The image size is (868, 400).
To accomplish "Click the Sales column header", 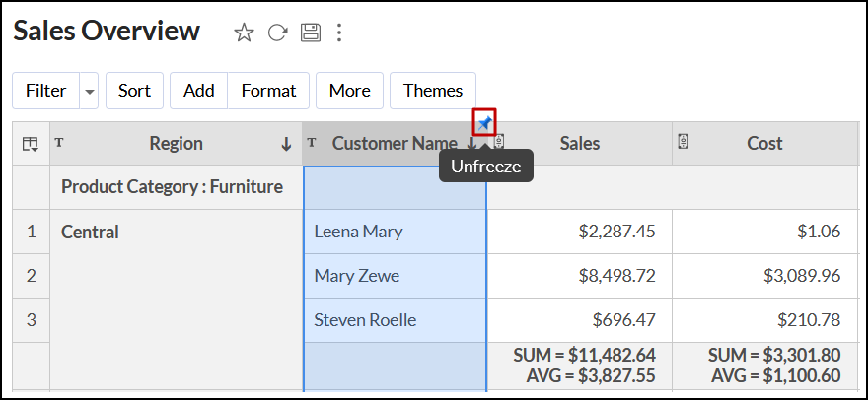I will click(580, 144).
